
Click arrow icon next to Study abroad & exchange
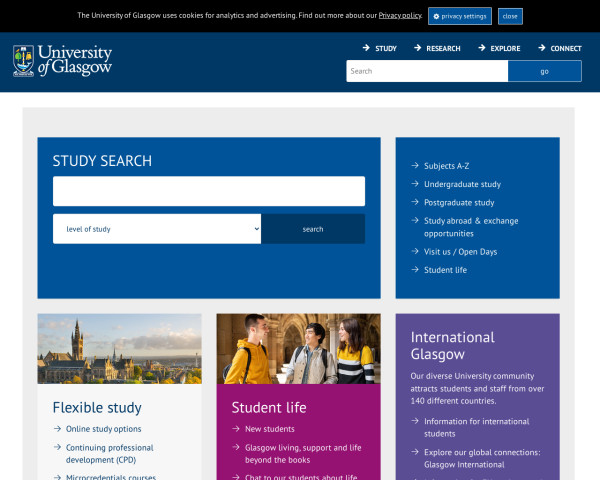[415, 220]
